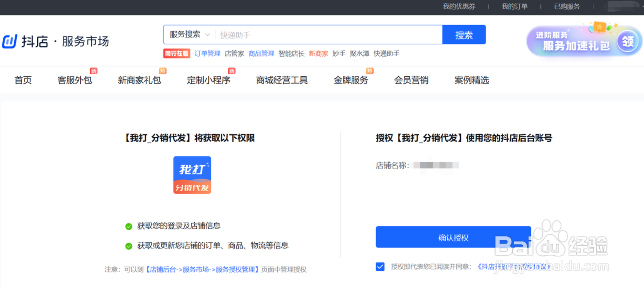Click 确认授权 button

point(453,237)
